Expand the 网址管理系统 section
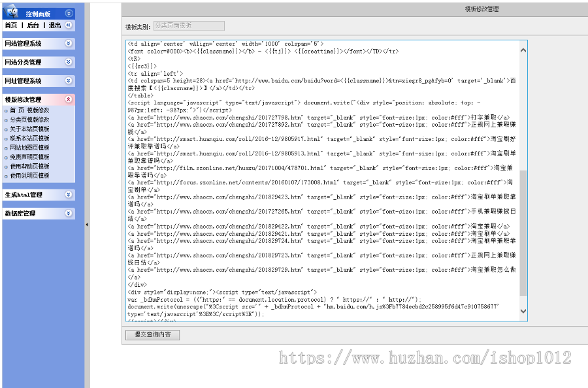 68,80
